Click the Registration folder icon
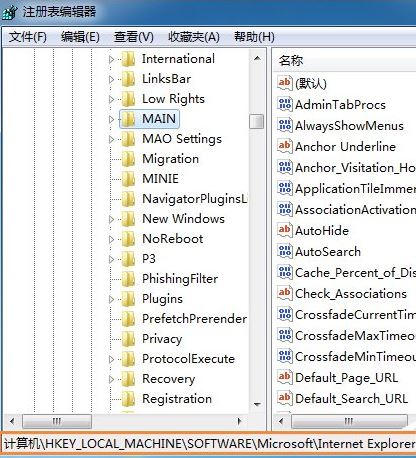416x458 pixels. coord(128,399)
